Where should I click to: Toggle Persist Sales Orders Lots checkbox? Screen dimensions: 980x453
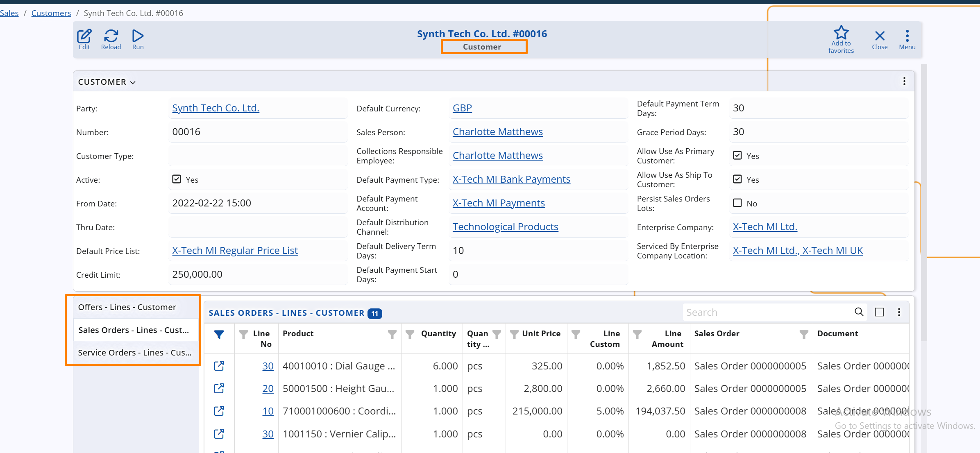[737, 203]
